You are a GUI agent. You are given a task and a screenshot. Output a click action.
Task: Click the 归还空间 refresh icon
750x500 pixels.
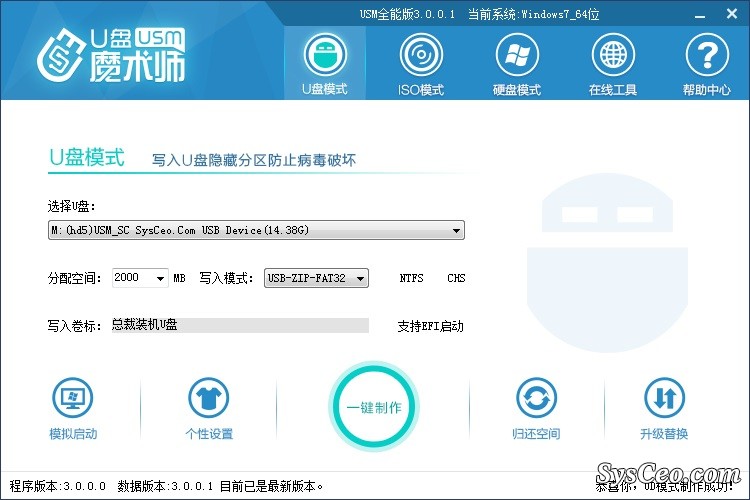pos(536,400)
